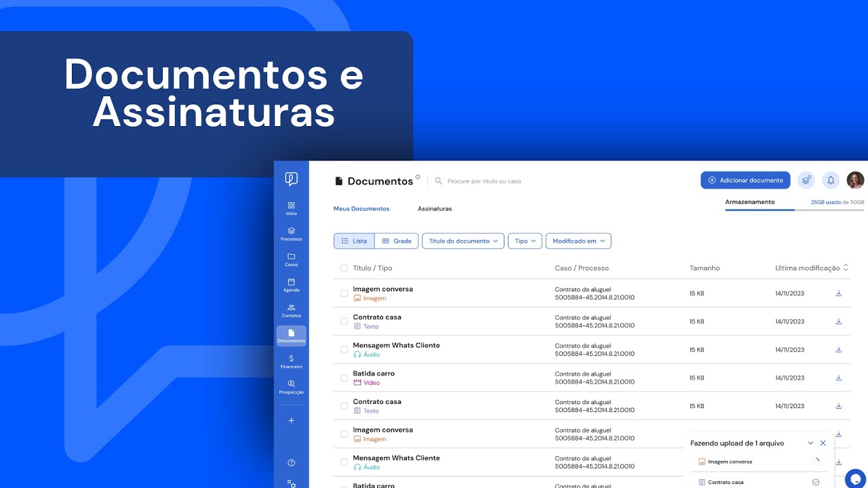This screenshot has height=488, width=868.
Task: Open first Batida carro document title
Action: pyautogui.click(x=374, y=373)
